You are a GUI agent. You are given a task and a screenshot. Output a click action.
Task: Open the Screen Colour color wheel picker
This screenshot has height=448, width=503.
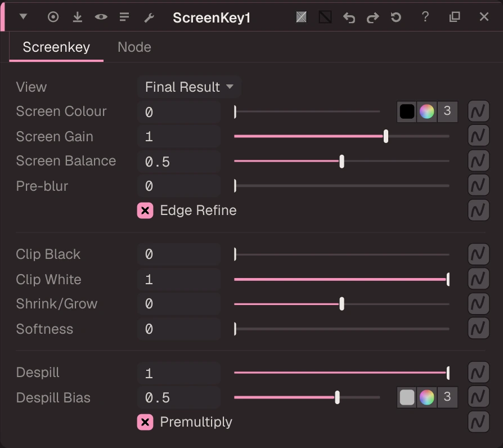(426, 111)
